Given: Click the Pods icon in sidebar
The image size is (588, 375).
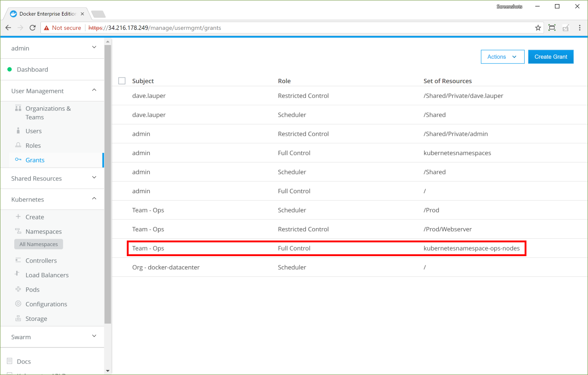Looking at the screenshot, I should coord(18,290).
